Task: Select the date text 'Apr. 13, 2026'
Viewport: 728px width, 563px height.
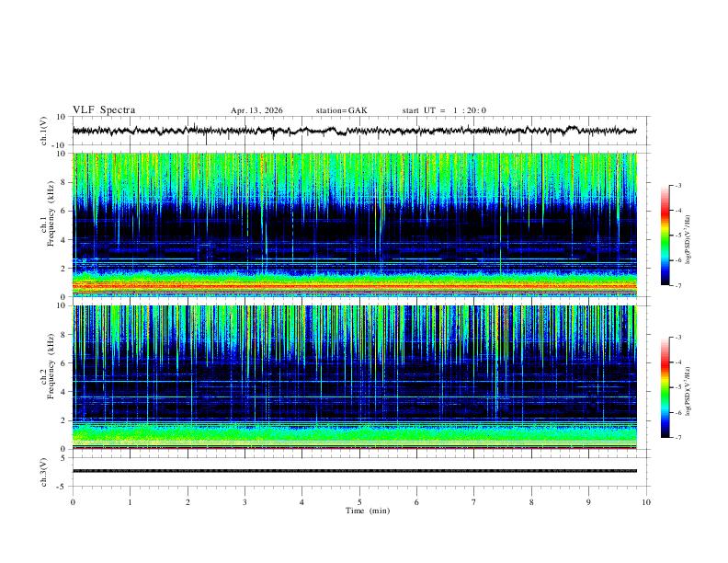Action: (x=256, y=110)
